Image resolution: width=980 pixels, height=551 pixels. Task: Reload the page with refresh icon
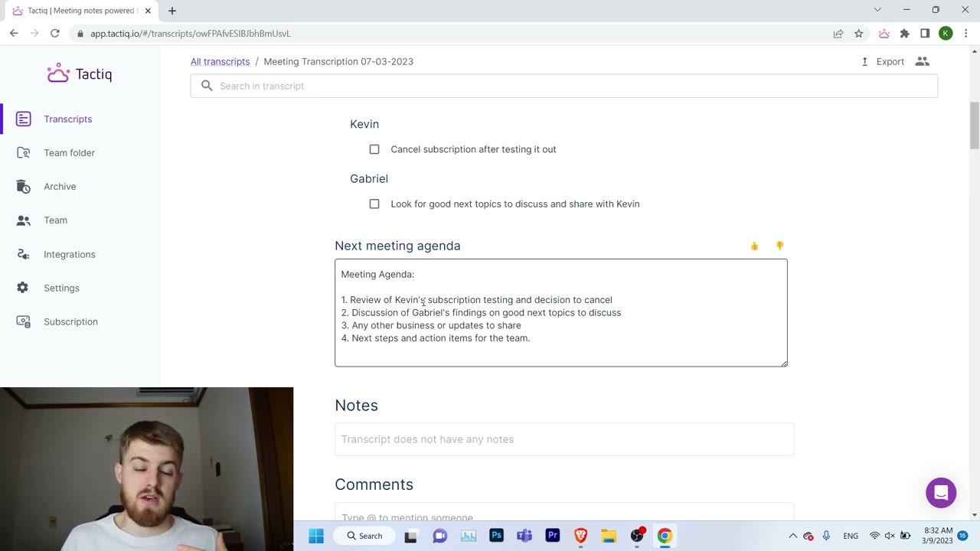(55, 33)
